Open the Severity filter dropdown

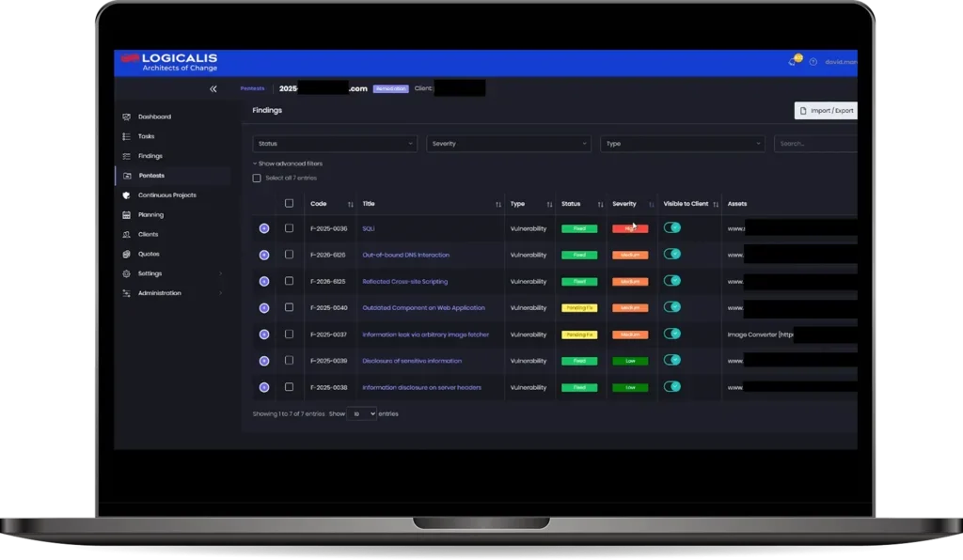pos(509,144)
